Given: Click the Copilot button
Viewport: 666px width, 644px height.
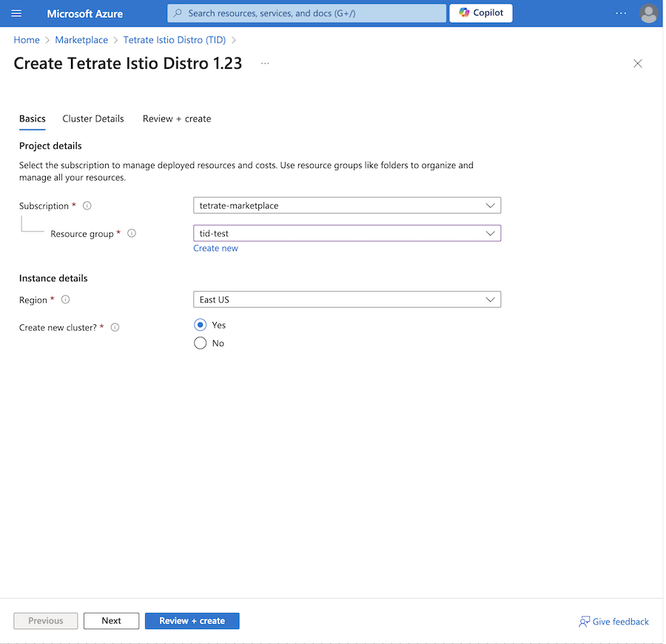Looking at the screenshot, I should tap(481, 13).
